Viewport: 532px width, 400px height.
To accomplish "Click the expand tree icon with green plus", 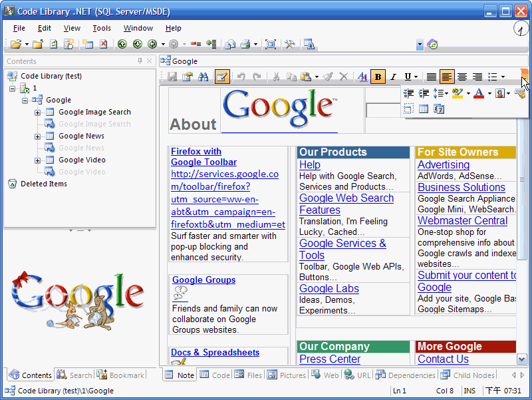I will tap(211, 44).
